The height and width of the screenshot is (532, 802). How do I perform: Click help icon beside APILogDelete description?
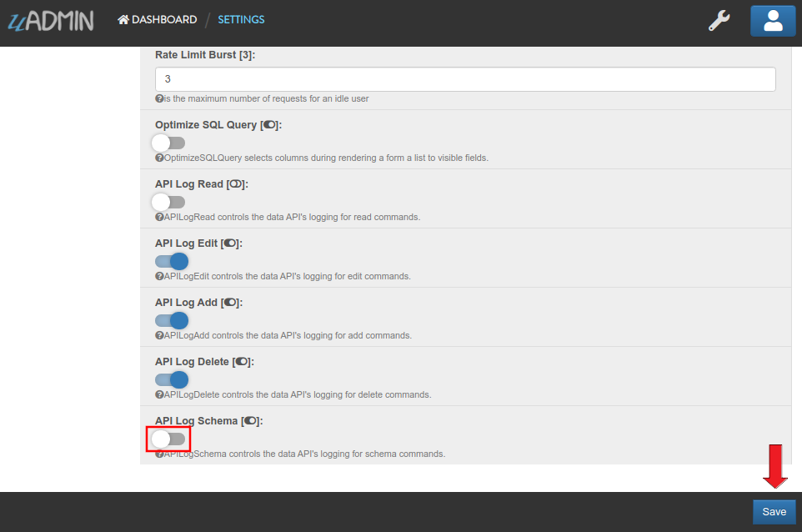pyautogui.click(x=159, y=395)
